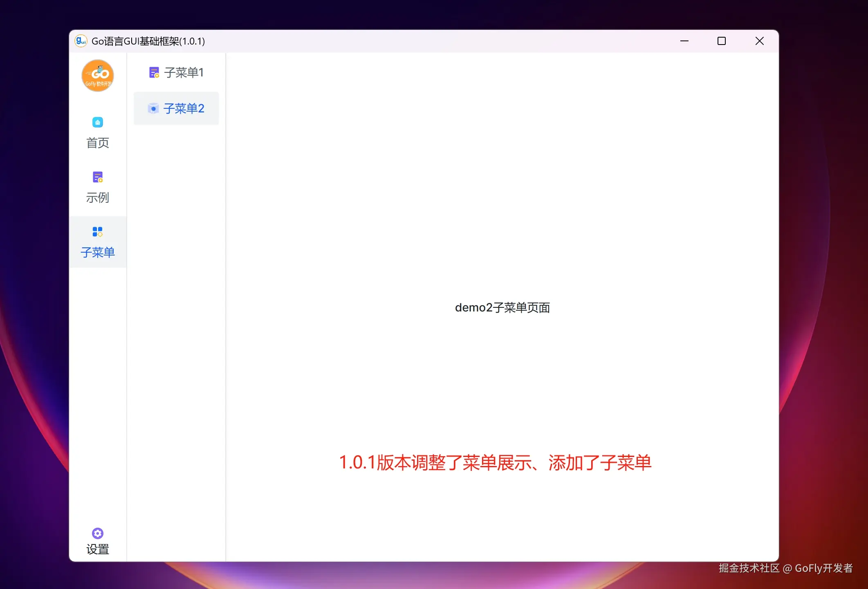868x589 pixels.
Task: Click the gear icon above 设置
Action: (x=97, y=533)
